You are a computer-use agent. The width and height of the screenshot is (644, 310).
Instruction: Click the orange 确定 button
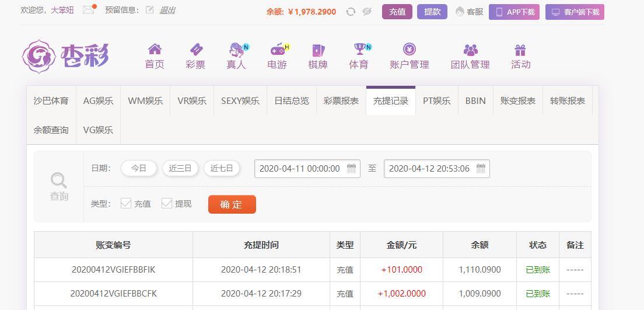click(232, 204)
